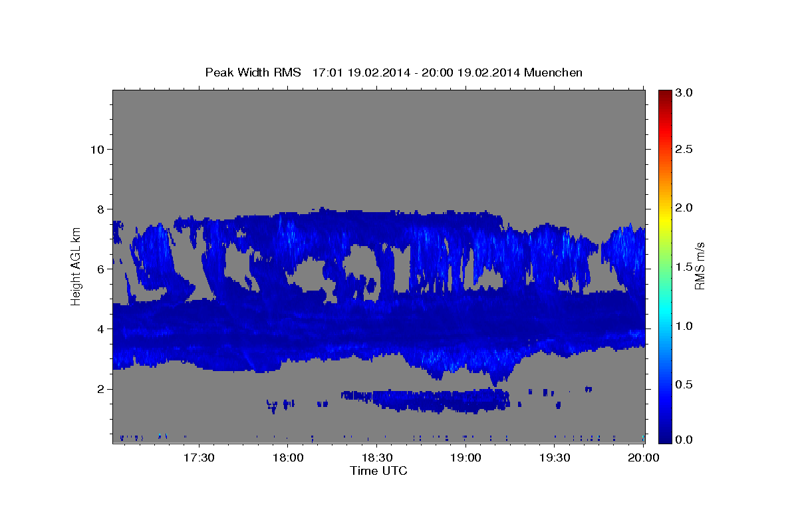Click the colorbar label '0.5'
This screenshot has height=532, width=798.
coord(685,384)
